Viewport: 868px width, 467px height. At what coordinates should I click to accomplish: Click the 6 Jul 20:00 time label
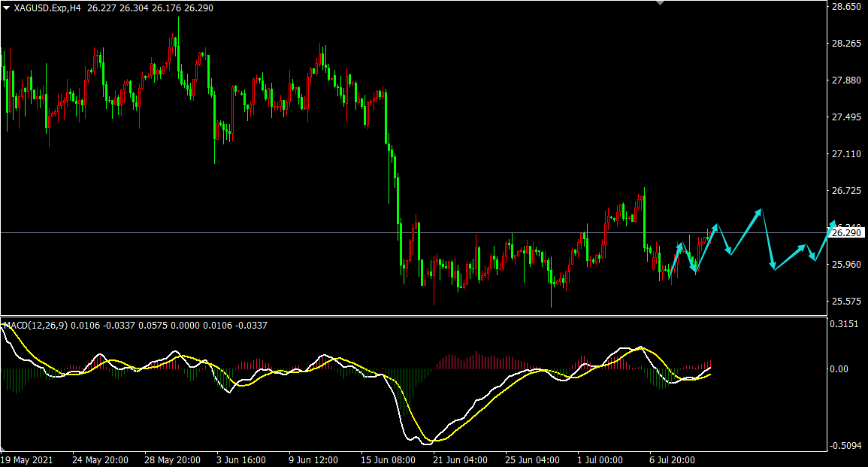tap(672, 460)
